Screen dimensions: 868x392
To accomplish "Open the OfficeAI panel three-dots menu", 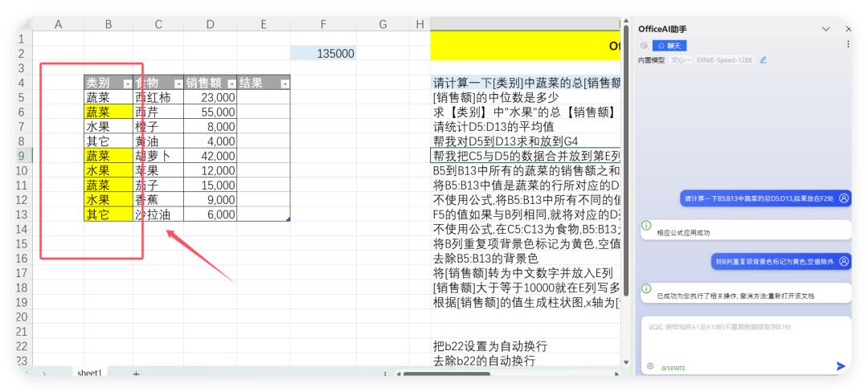I will tap(848, 44).
